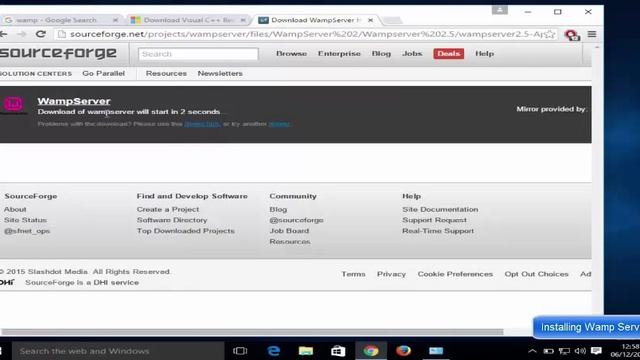Switch to the Download Visual C++ tab
The height and width of the screenshot is (360, 640).
click(188, 20)
